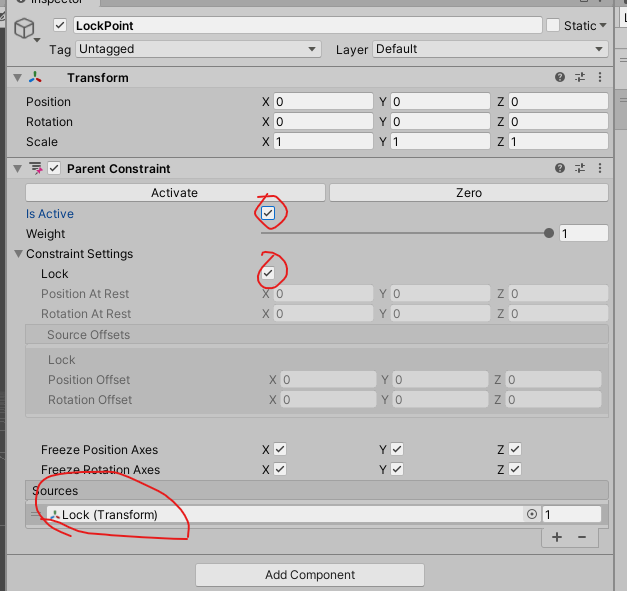Click the Transform component icon
The height and width of the screenshot is (591, 627).
point(35,77)
